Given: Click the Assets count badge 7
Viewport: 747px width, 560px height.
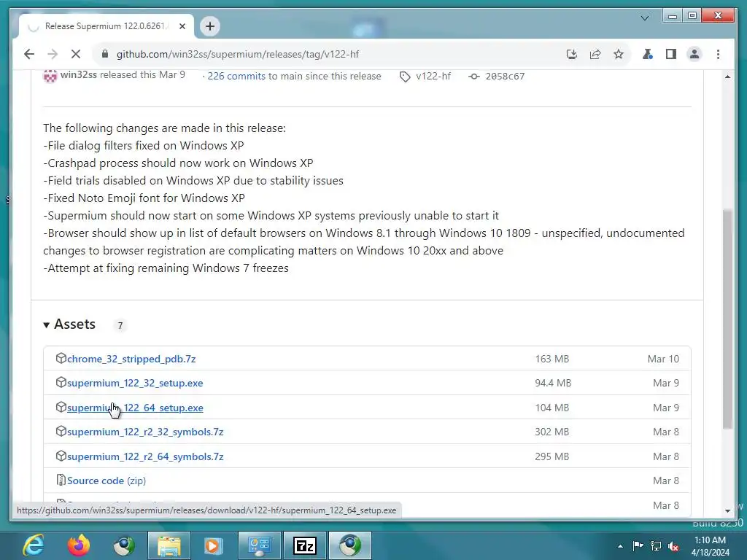Looking at the screenshot, I should click(x=120, y=326).
